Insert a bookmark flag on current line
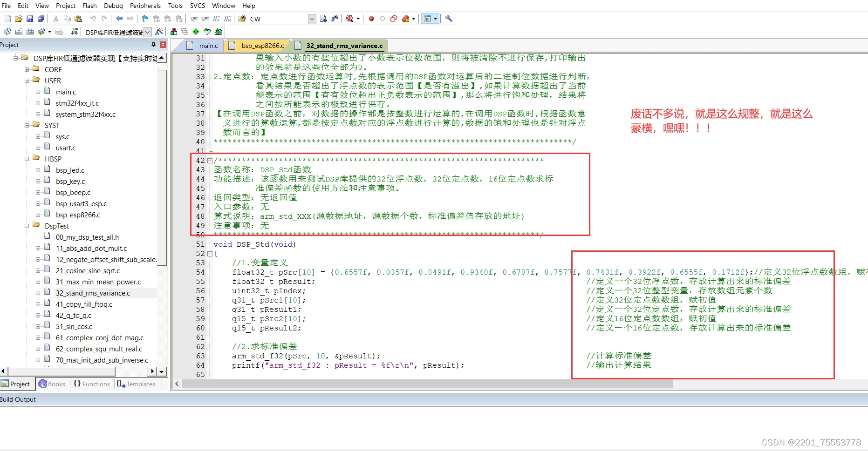Image resolution: width=868 pixels, height=451 pixels. pos(145,19)
